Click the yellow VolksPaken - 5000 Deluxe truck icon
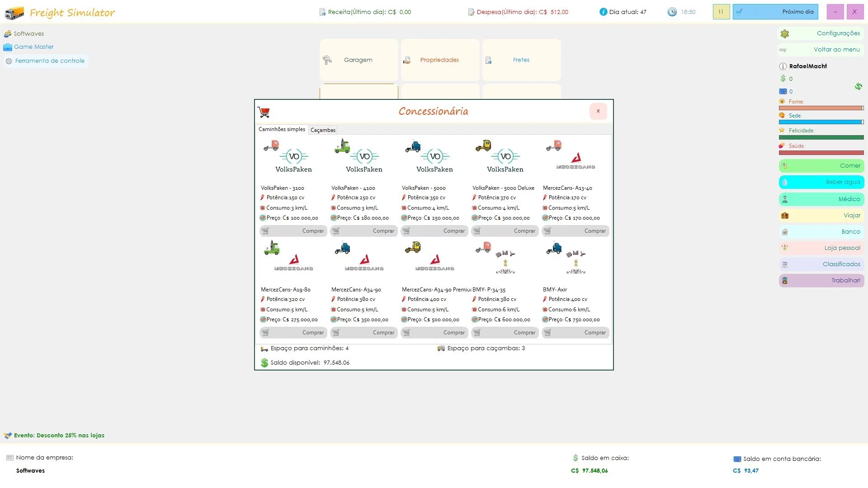The width and height of the screenshot is (868, 488). pyautogui.click(x=483, y=145)
